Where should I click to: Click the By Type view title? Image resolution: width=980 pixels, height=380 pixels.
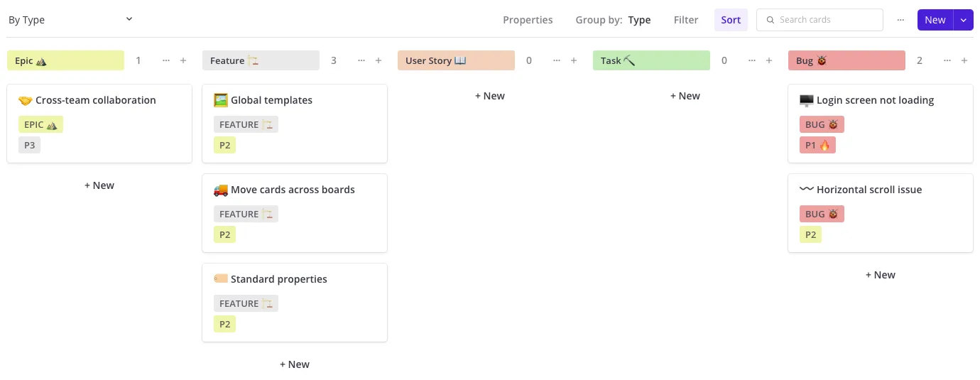tap(26, 20)
